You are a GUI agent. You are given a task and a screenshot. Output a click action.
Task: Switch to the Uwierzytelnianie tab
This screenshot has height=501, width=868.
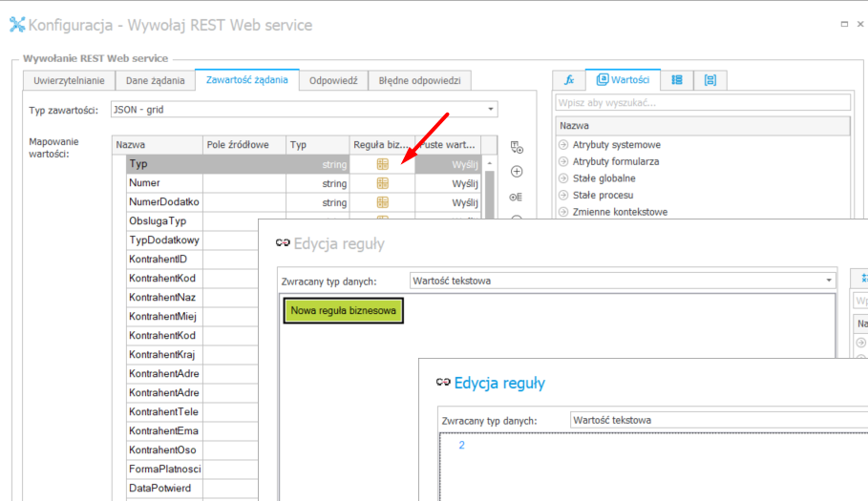[69, 81]
